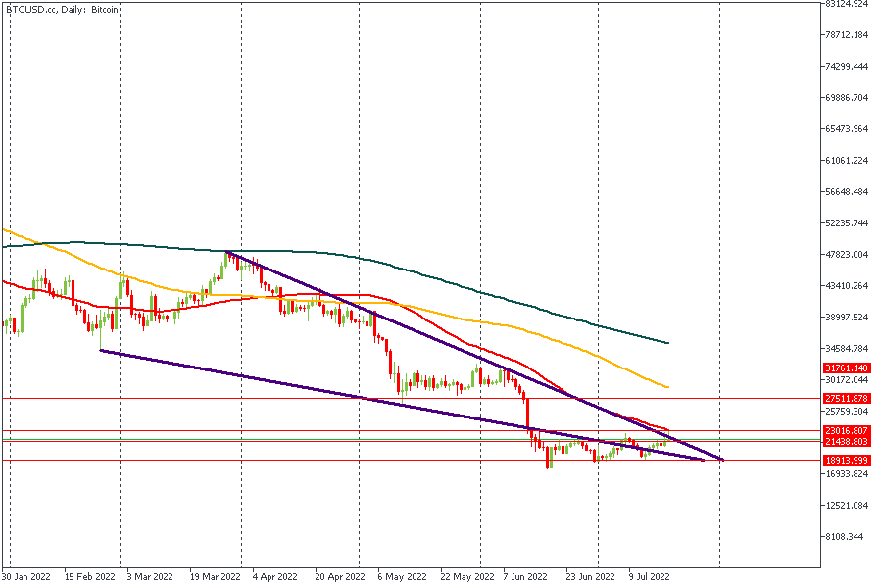This screenshot has width=882, height=588.
Task: Click the 9 Jul 2022 date label
Action: pyautogui.click(x=652, y=577)
